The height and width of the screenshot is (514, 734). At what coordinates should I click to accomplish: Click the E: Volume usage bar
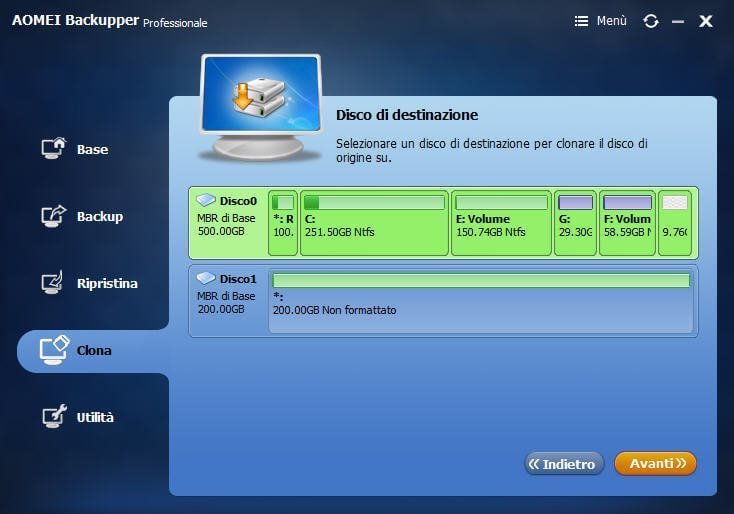(x=501, y=202)
